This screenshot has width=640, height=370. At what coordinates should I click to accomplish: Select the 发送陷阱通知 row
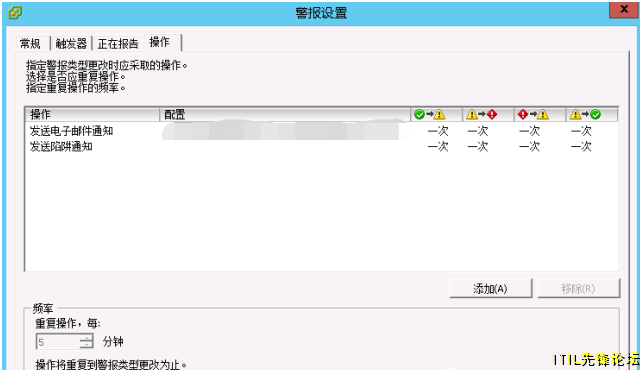(321, 146)
